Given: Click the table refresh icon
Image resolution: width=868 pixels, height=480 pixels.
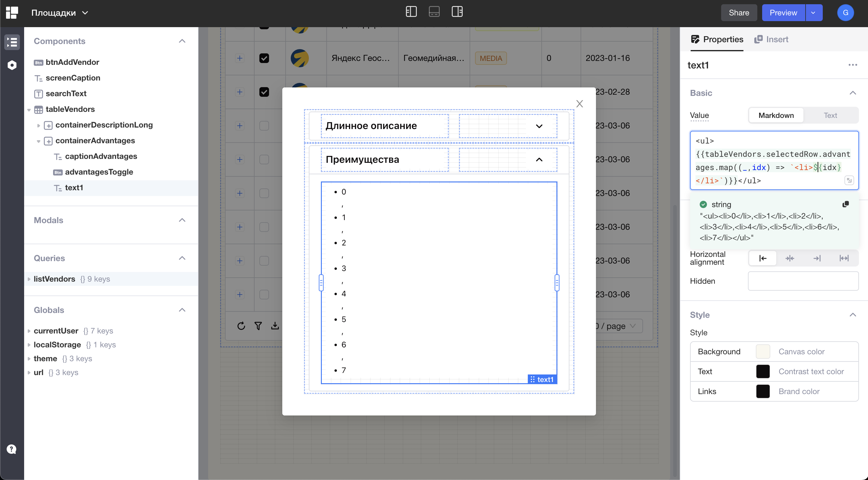Looking at the screenshot, I should (x=241, y=326).
